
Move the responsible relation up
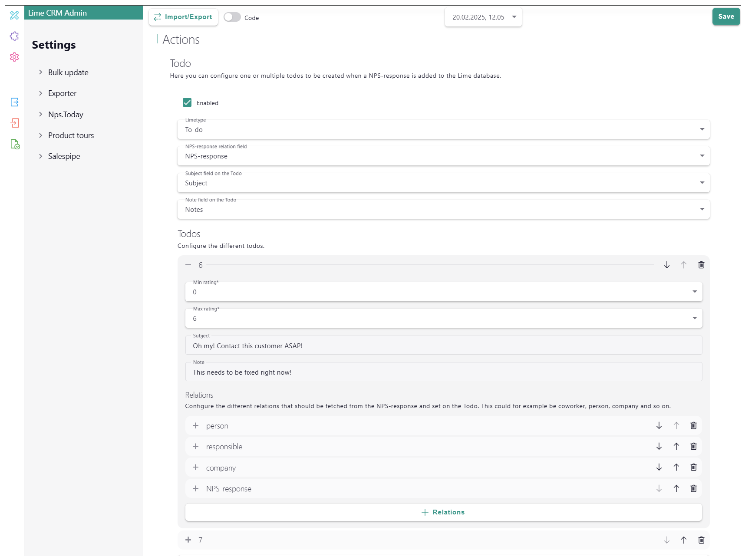676,446
